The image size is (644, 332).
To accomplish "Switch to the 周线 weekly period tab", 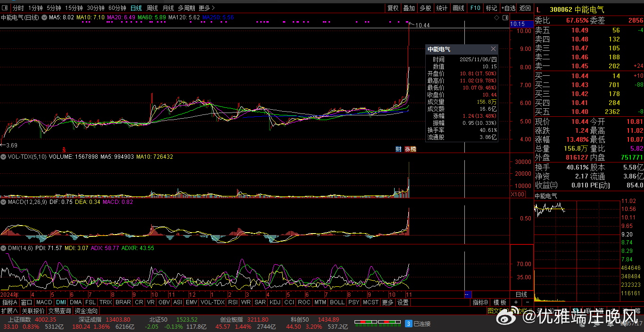I will coord(152,8).
